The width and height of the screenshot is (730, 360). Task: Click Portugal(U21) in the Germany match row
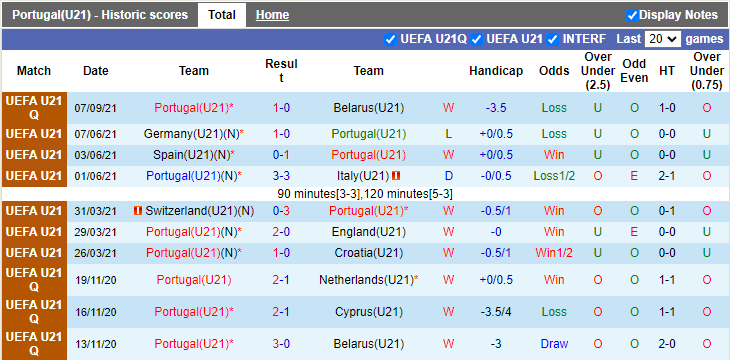pyautogui.click(x=368, y=134)
